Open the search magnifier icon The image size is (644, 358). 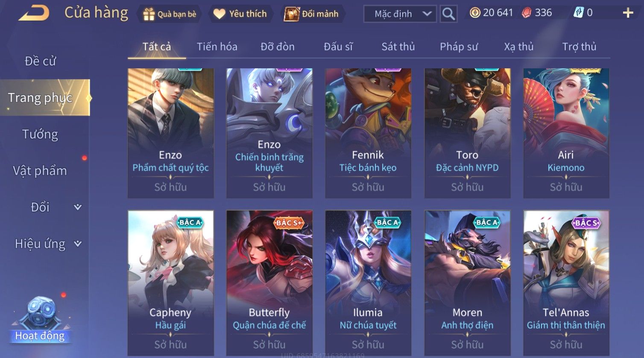click(448, 14)
